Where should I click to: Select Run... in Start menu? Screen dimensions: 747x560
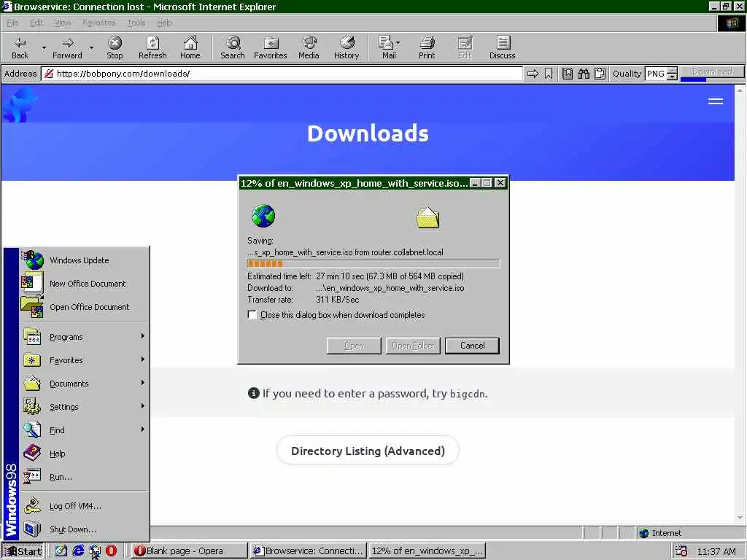[x=84, y=477]
